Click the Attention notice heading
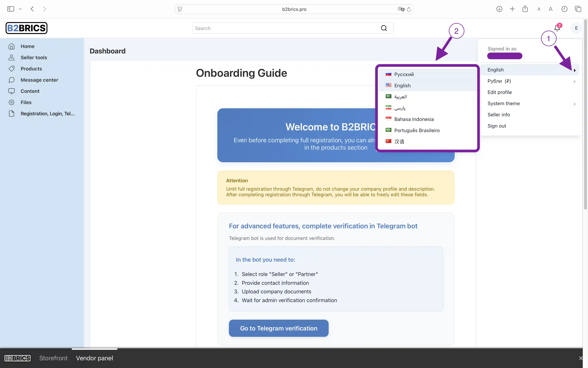588x368 pixels. 237,181
